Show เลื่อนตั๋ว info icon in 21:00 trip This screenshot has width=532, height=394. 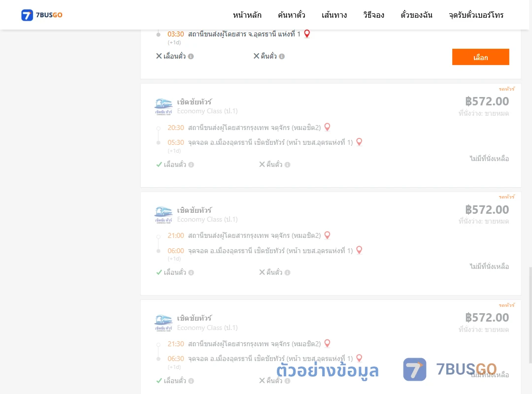[191, 272]
